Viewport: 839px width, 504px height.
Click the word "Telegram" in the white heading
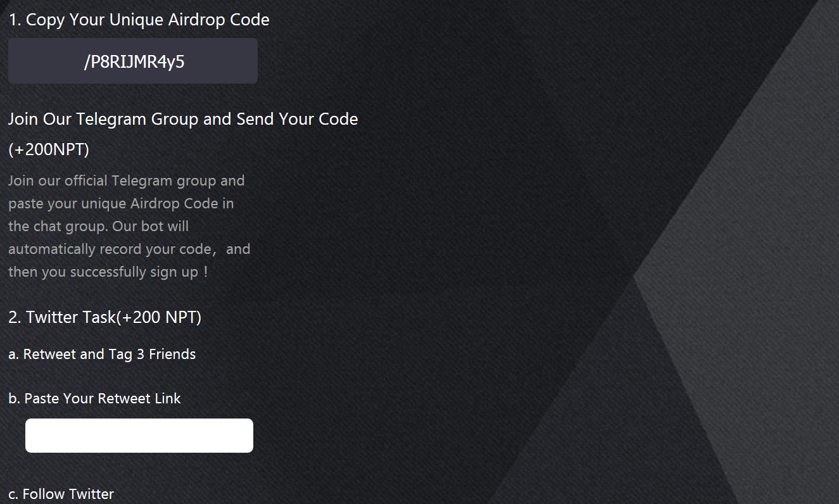click(x=111, y=119)
